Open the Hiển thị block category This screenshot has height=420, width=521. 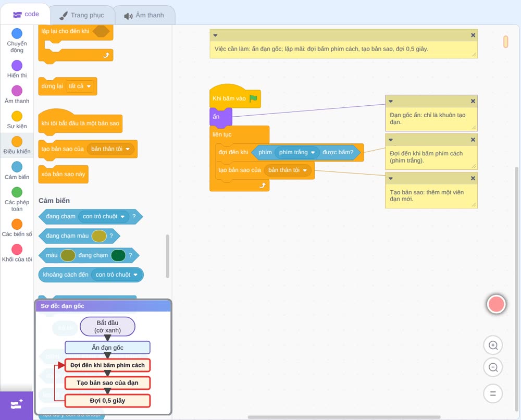[17, 69]
